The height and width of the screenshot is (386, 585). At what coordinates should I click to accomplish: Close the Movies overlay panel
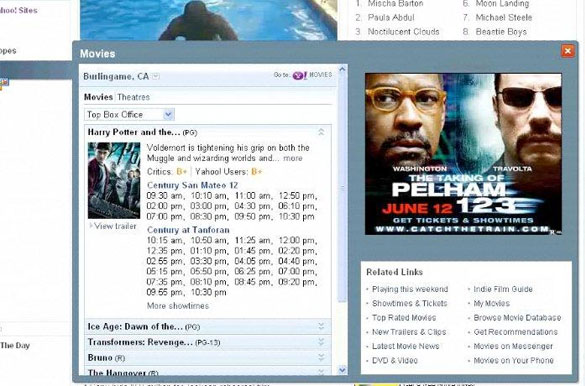click(567, 51)
